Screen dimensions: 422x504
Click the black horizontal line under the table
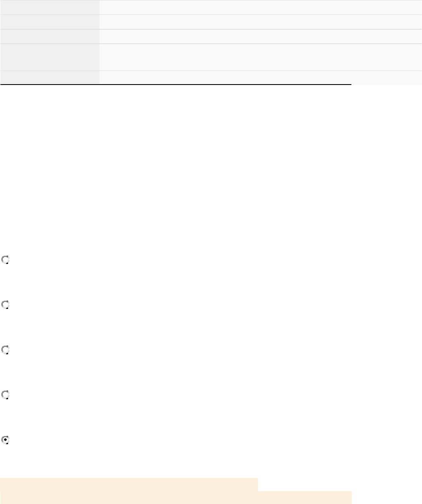pyautogui.click(x=175, y=85)
